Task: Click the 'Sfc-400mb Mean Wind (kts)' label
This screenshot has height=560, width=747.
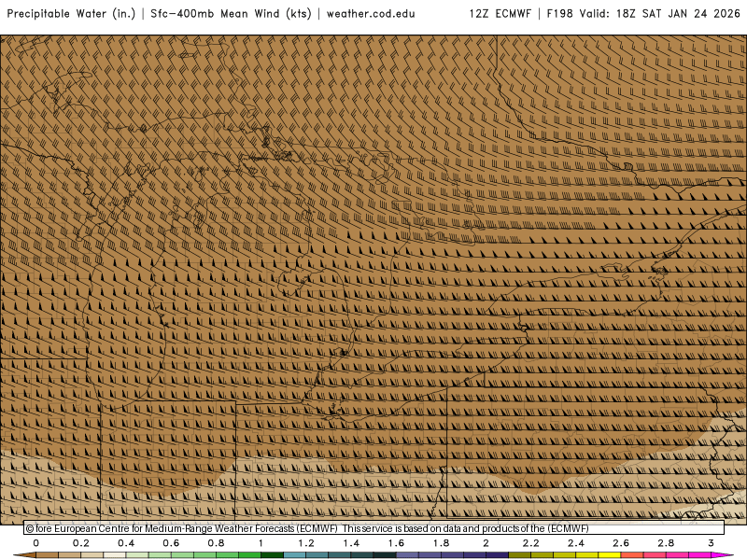Action: click(231, 14)
